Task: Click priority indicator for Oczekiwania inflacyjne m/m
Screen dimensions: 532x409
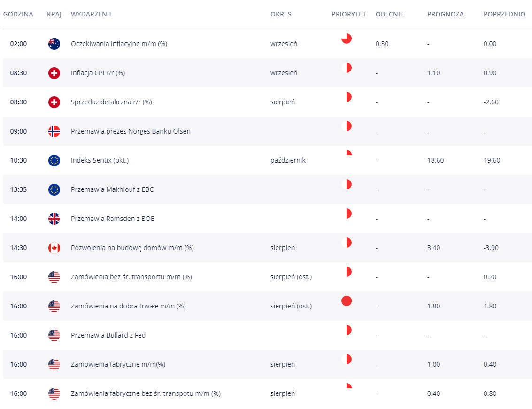Action: (347, 39)
